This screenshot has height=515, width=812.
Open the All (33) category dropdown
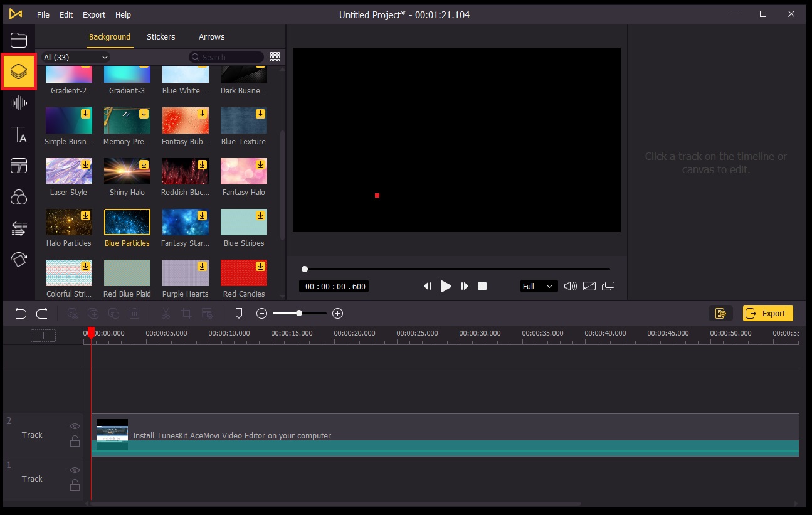coord(74,57)
